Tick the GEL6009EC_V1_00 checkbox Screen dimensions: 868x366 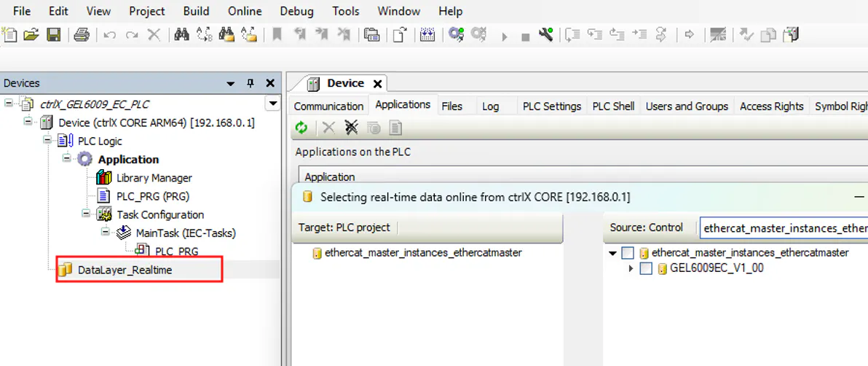[x=645, y=268]
